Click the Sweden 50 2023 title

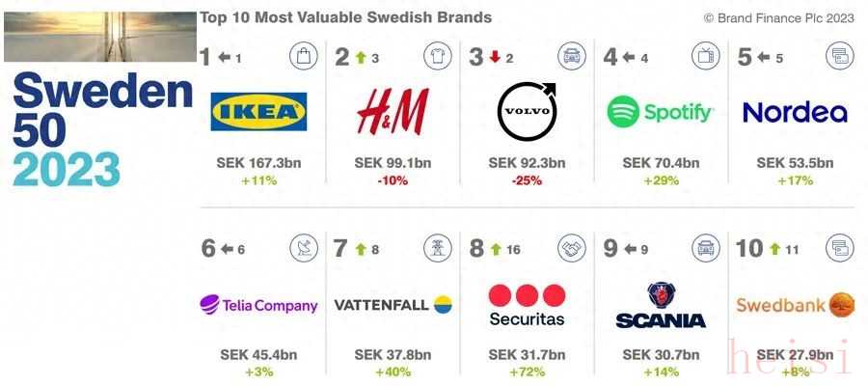point(102,130)
